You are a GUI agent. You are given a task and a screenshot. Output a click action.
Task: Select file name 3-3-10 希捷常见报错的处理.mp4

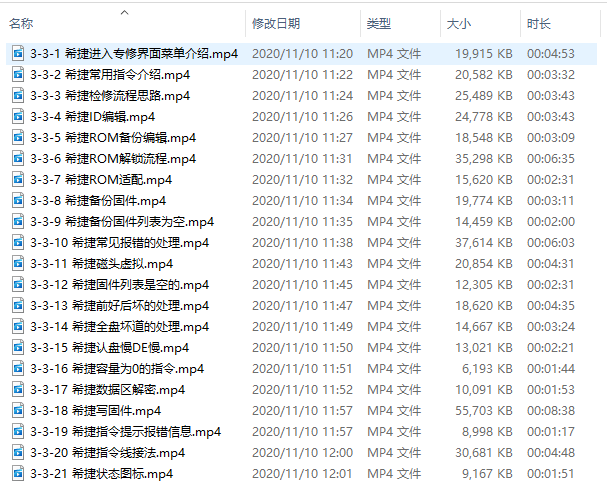click(120, 243)
